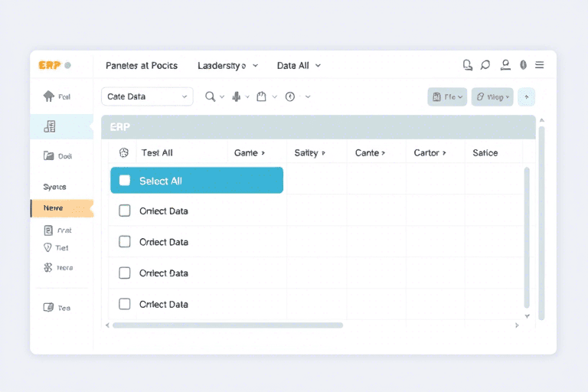Expand the Data All dropdown in the header
This screenshot has width=588, height=392.
(x=299, y=66)
